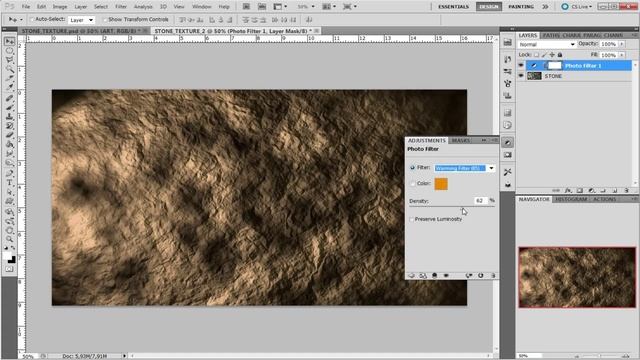Clip adjustment to layer in Adjustments panel

point(434,276)
